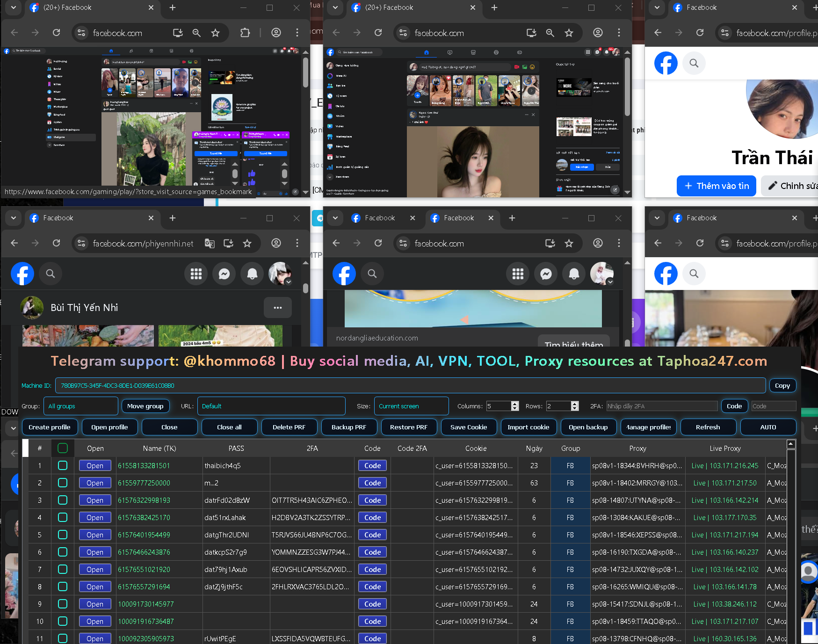
Task: Check the box for profile 100091730145977
Action: click(63, 604)
